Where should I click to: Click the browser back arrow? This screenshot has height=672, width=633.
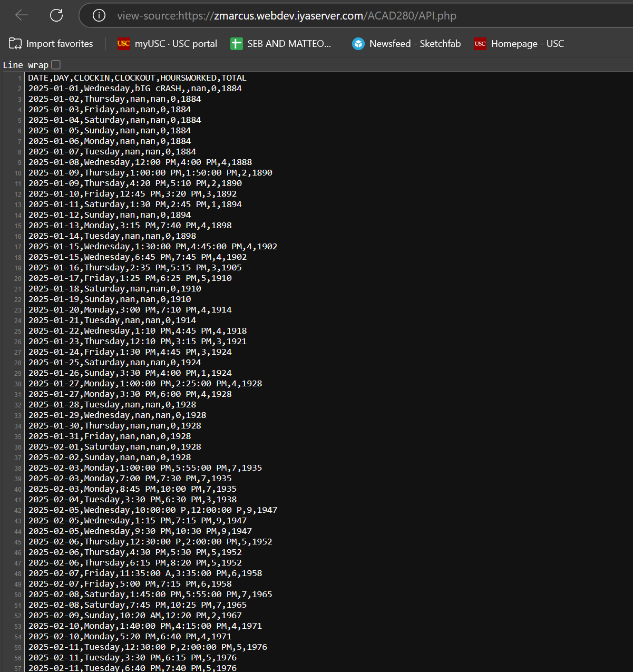click(22, 15)
